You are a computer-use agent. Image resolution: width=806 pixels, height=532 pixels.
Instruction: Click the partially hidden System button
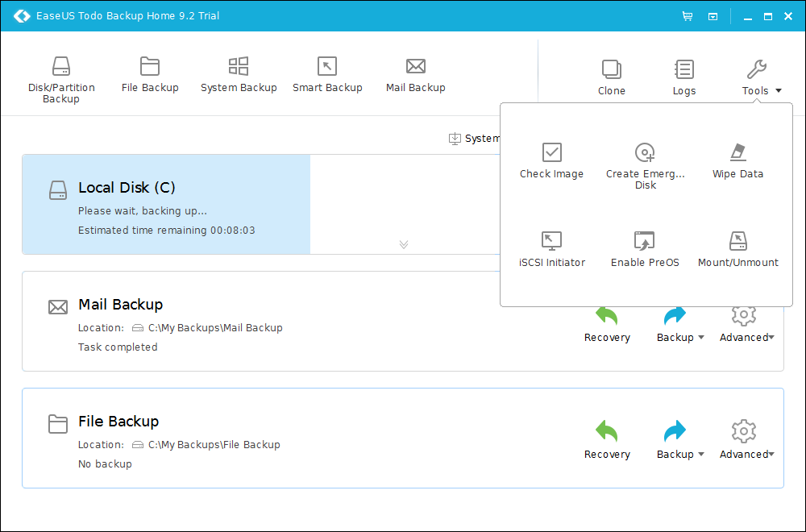(x=474, y=139)
